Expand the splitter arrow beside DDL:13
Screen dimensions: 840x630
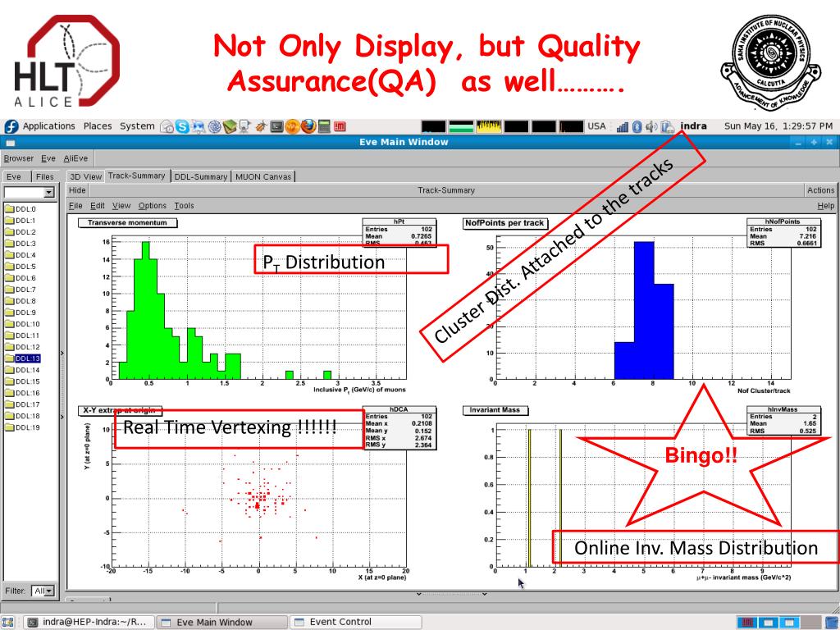[62, 353]
